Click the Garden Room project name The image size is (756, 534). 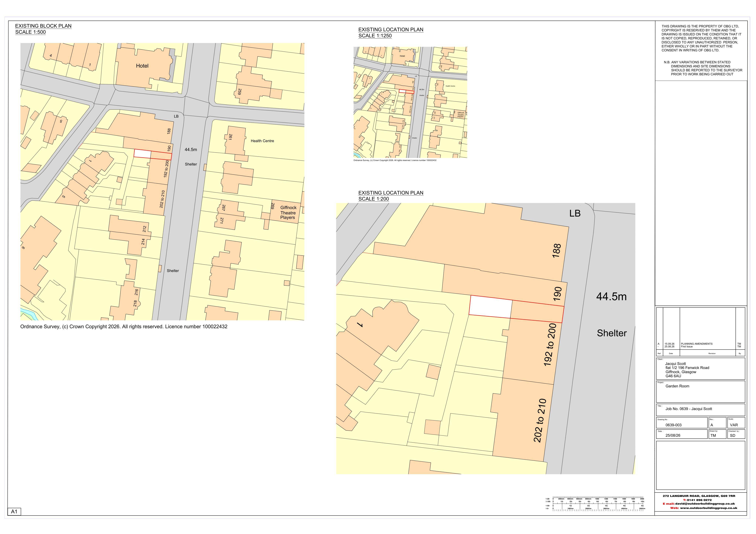(x=677, y=386)
